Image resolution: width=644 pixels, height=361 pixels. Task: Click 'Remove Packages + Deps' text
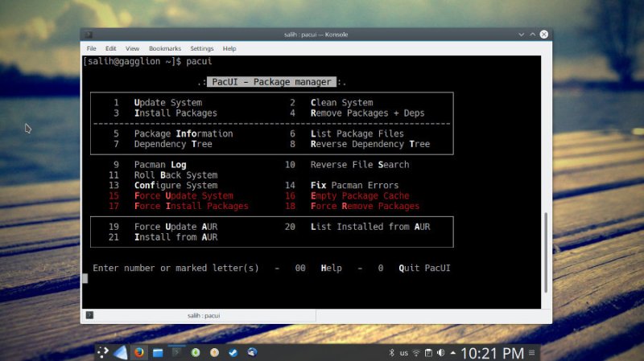[x=367, y=113]
